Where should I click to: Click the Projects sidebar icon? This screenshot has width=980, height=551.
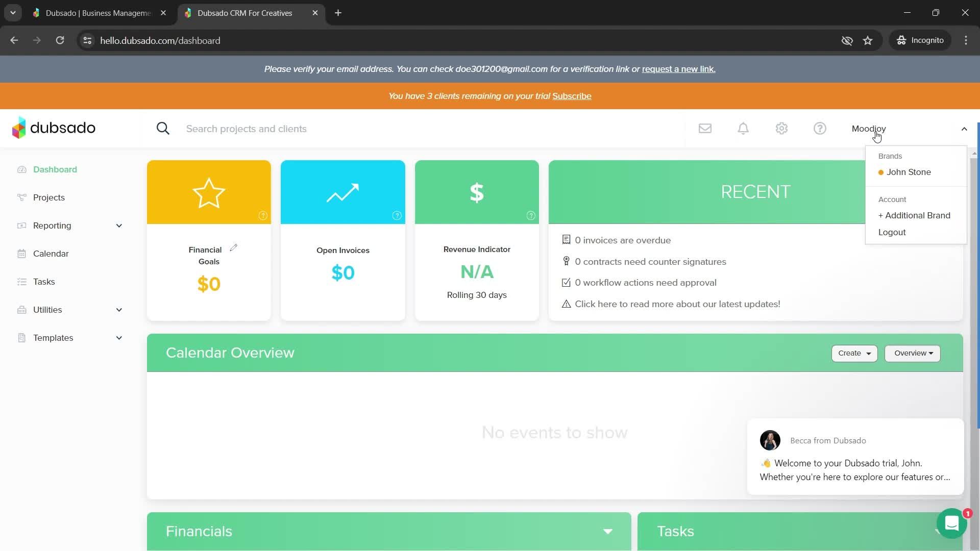(21, 197)
